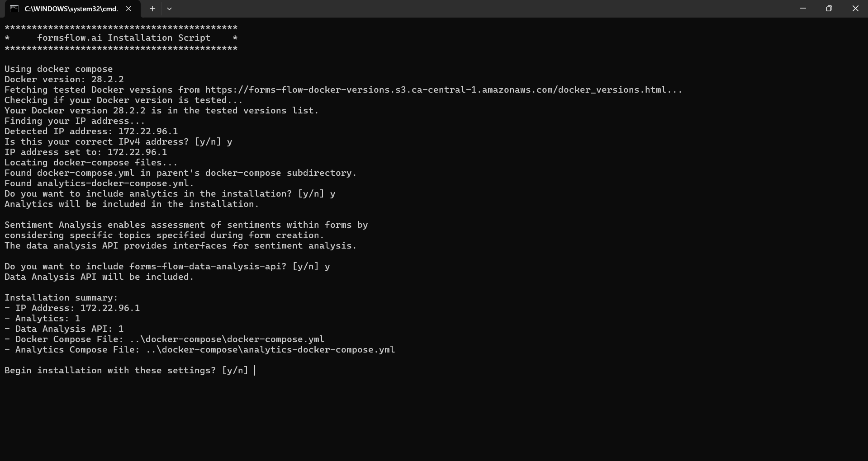Open the new tab dropdown chevron
The image size is (868, 461).
170,9
